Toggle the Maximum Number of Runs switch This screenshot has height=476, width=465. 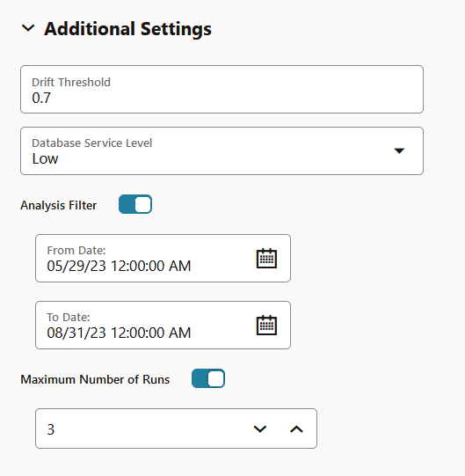(208, 378)
